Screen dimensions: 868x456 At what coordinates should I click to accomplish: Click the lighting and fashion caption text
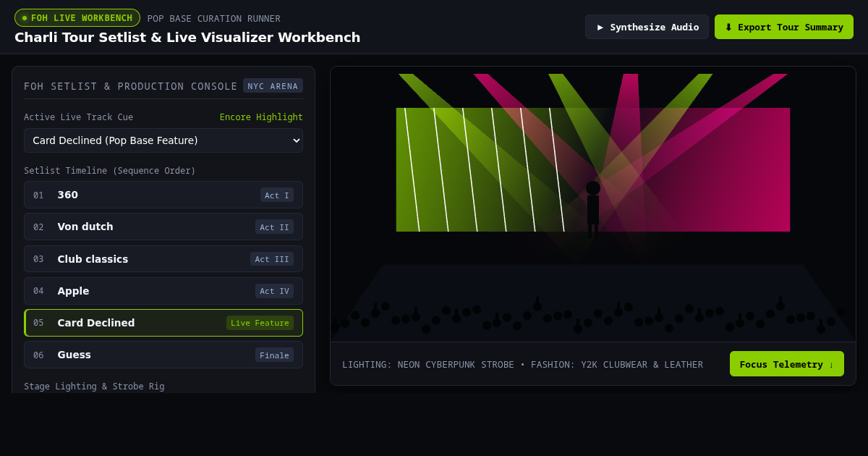[x=522, y=364]
